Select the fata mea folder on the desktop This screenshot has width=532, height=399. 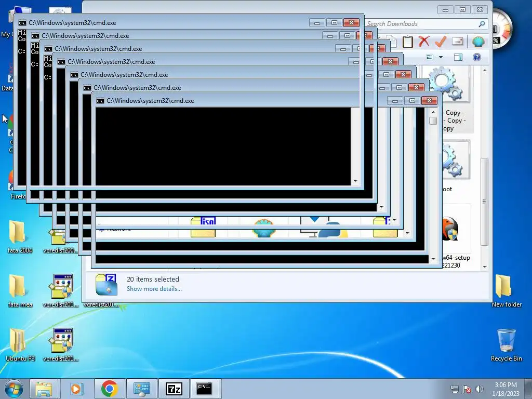point(20,291)
